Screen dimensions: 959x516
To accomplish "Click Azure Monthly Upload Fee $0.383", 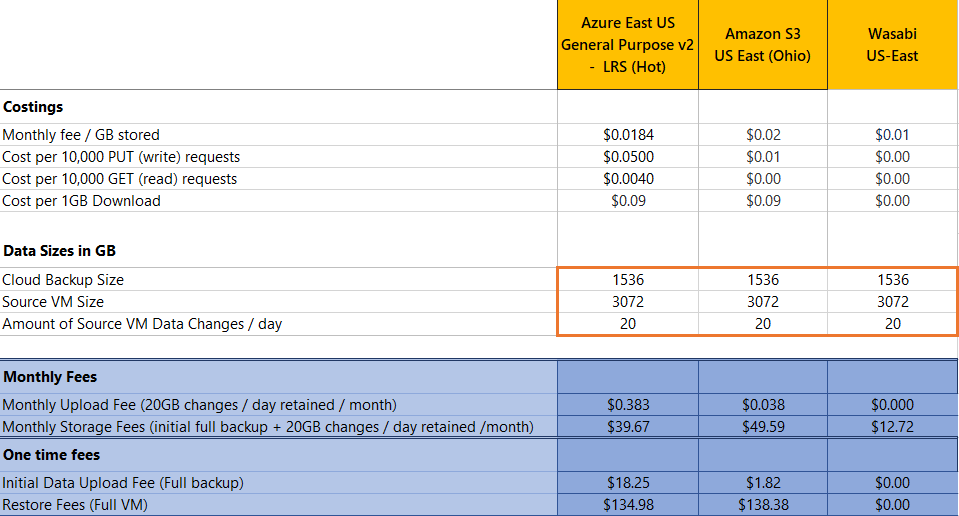I will point(628,405).
